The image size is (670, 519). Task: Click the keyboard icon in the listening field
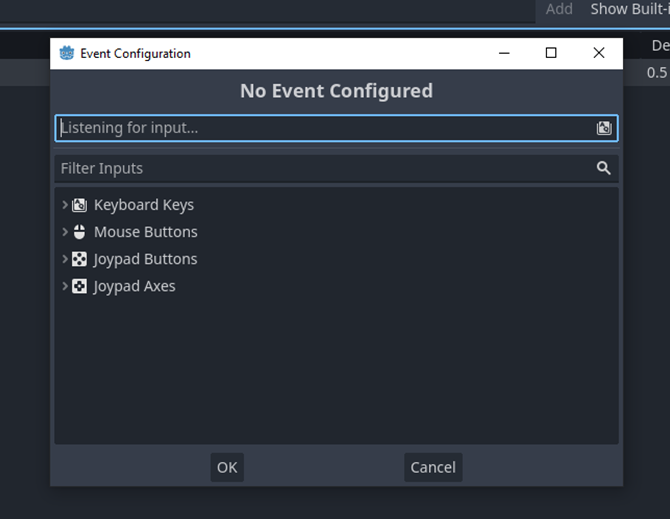point(604,128)
